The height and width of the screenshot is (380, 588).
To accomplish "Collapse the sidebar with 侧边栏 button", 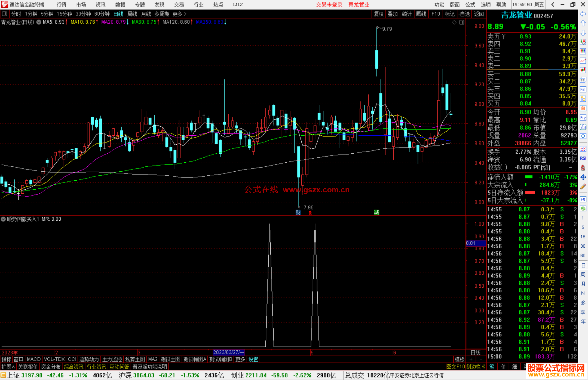I will click(x=475, y=367).
